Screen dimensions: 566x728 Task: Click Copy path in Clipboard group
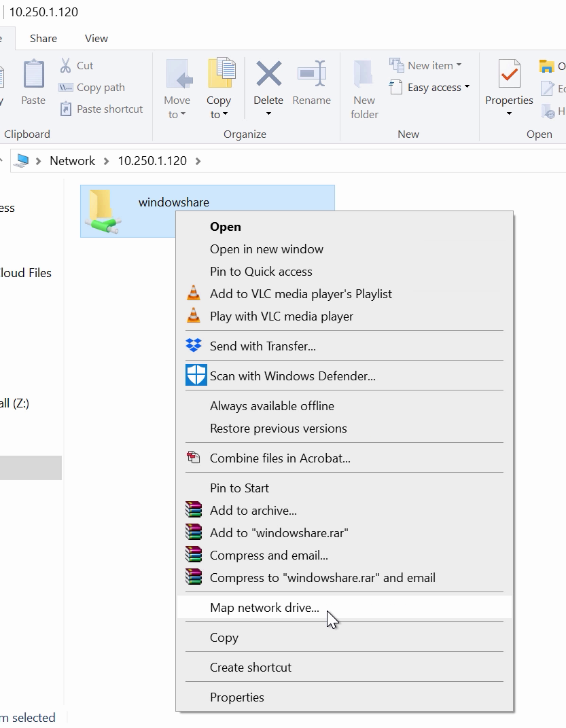[x=92, y=88]
